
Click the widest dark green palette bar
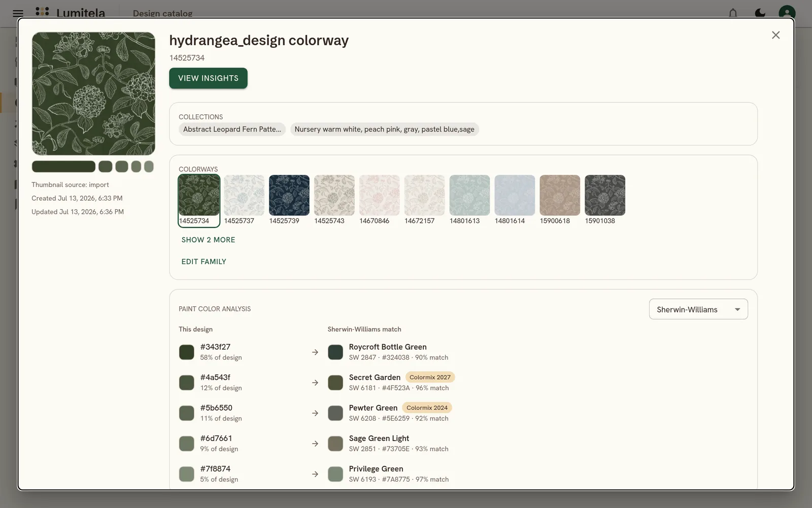pos(63,167)
